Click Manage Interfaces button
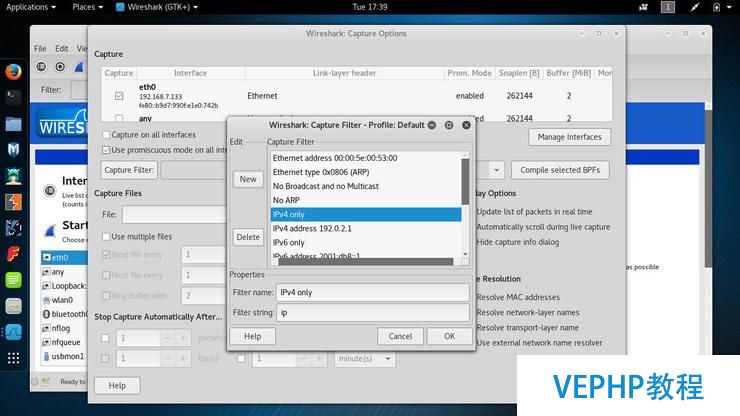Screen dimensions: 740x416 pos(570,137)
